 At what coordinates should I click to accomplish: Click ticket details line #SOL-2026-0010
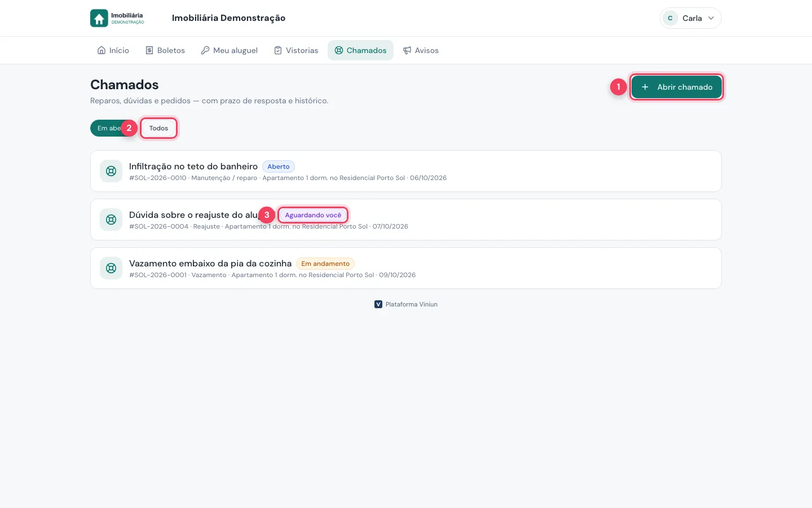coord(288,178)
